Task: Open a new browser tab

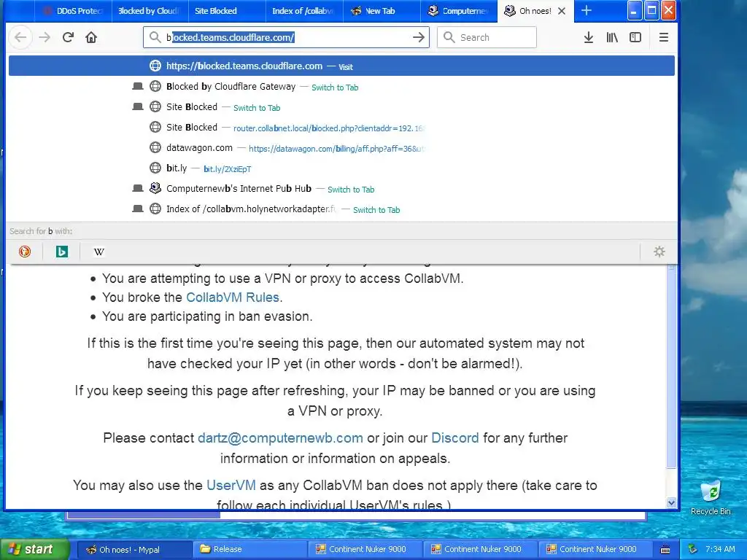Action: pyautogui.click(x=587, y=10)
